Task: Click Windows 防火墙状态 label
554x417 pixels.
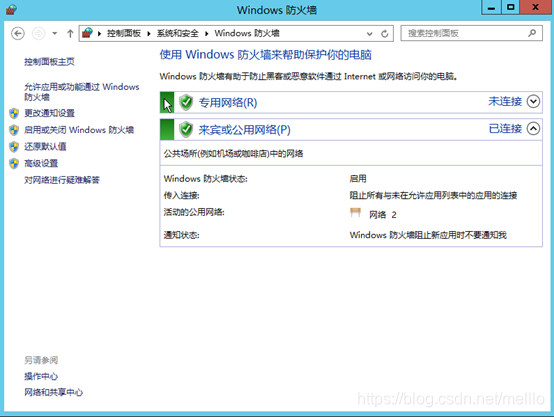Action: pos(205,179)
